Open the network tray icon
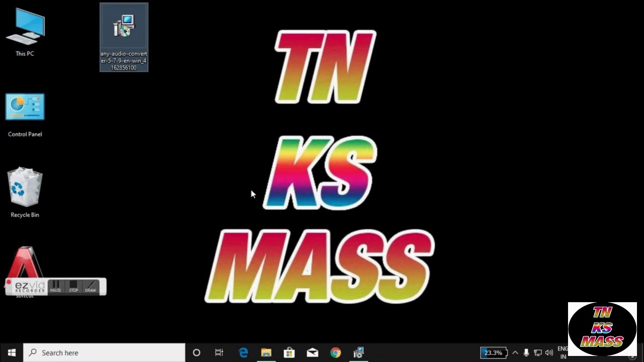644x362 pixels. point(537,352)
